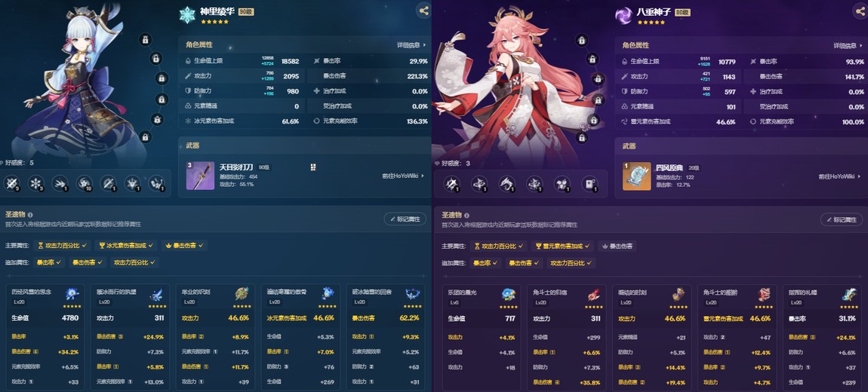Open Yae Miko's topmost locked constellation icon
The width and height of the screenshot is (868, 392).
(580, 40)
